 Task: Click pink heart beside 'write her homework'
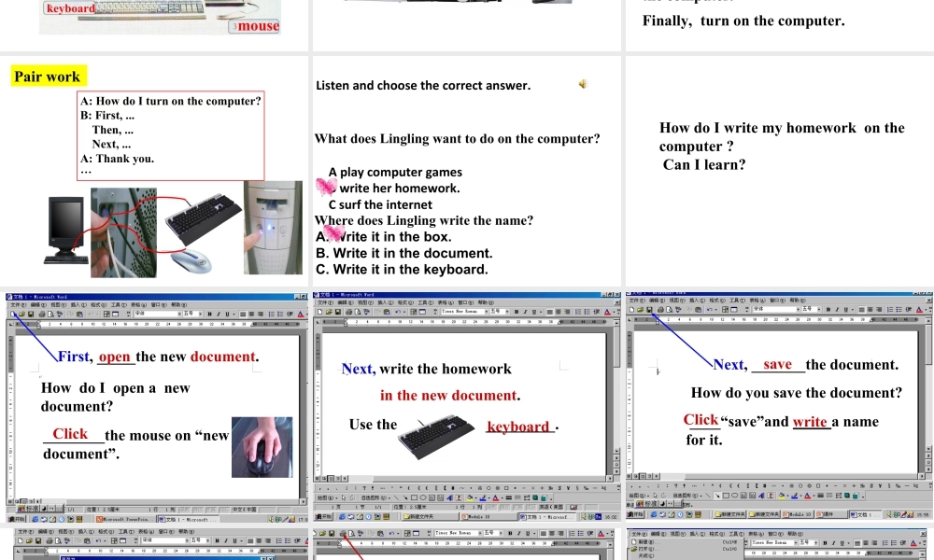click(326, 189)
